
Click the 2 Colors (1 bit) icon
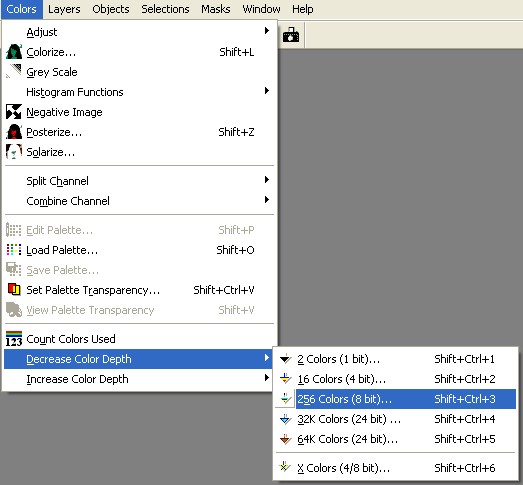(285, 359)
